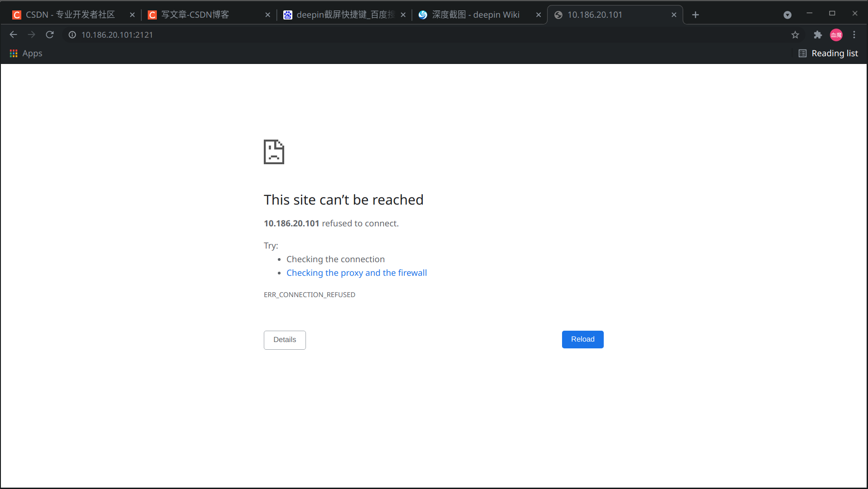Close the deepin截屏快捷键 tab
This screenshot has width=868, height=489.
click(x=403, y=15)
